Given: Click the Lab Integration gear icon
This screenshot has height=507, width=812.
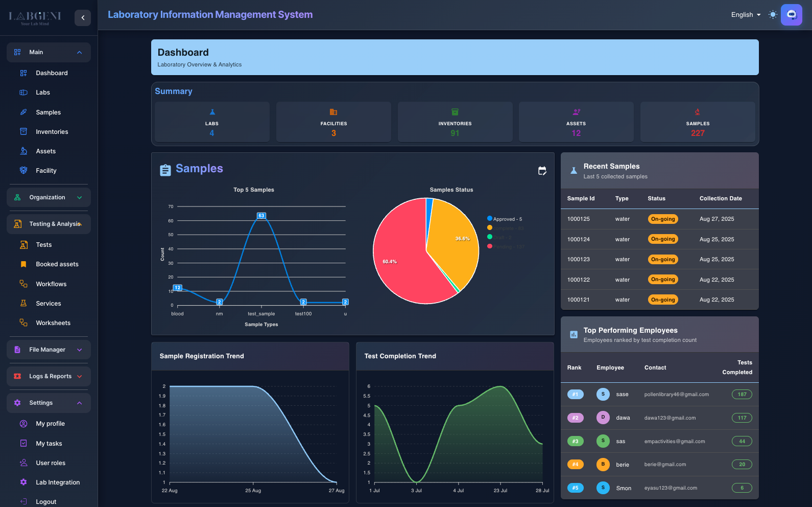Looking at the screenshot, I should pyautogui.click(x=23, y=482).
